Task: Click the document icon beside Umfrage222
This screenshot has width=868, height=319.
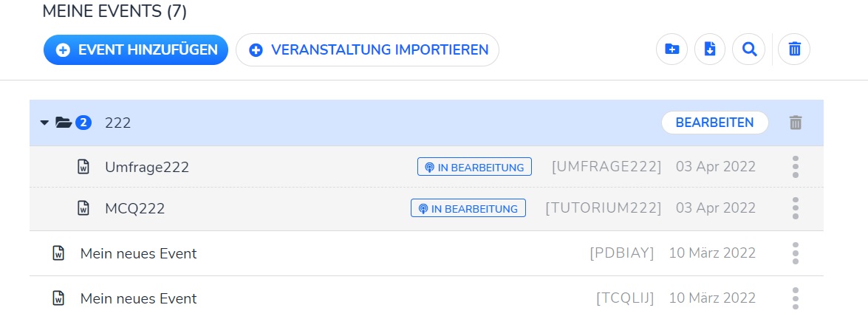Action: [x=84, y=167]
